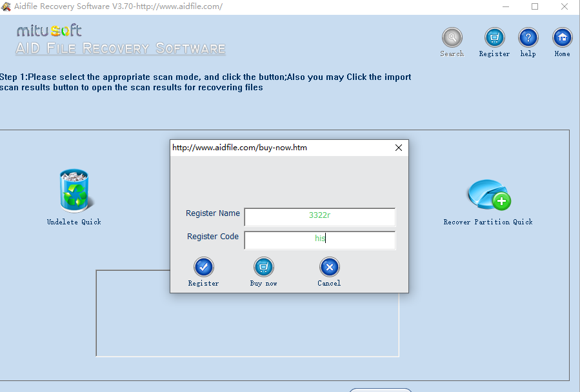Viewport: 580px width, 392px height.
Task: Click the Buy now shopping cart icon
Action: (263, 267)
